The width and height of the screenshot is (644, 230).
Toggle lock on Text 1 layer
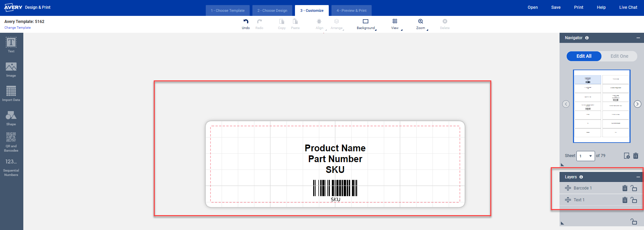click(634, 200)
